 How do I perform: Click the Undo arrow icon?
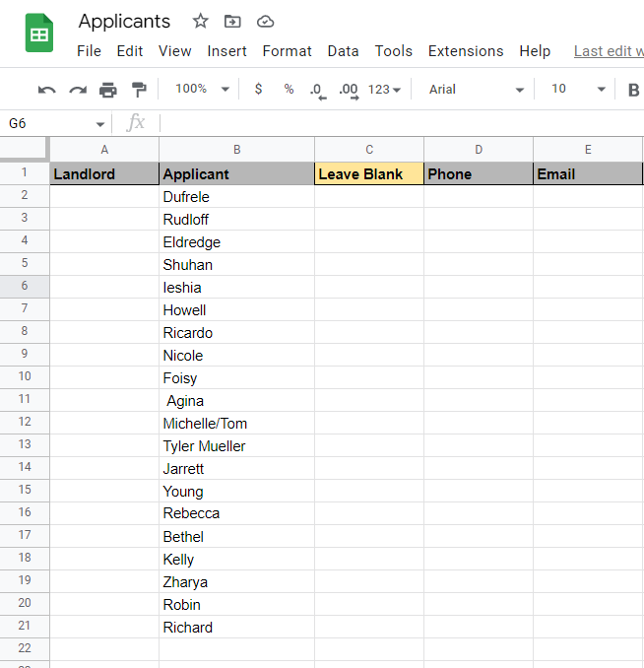pyautogui.click(x=46, y=90)
